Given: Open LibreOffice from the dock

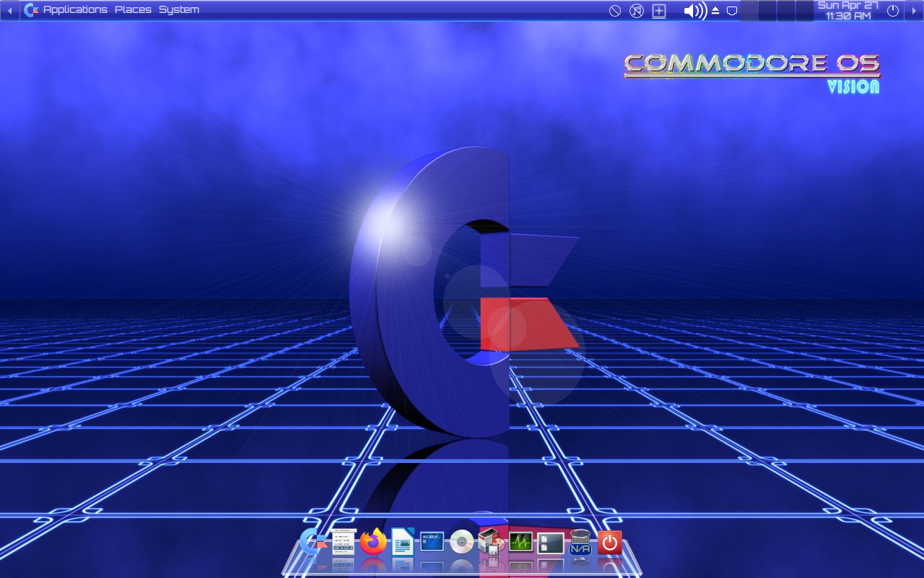Looking at the screenshot, I should point(402,542).
